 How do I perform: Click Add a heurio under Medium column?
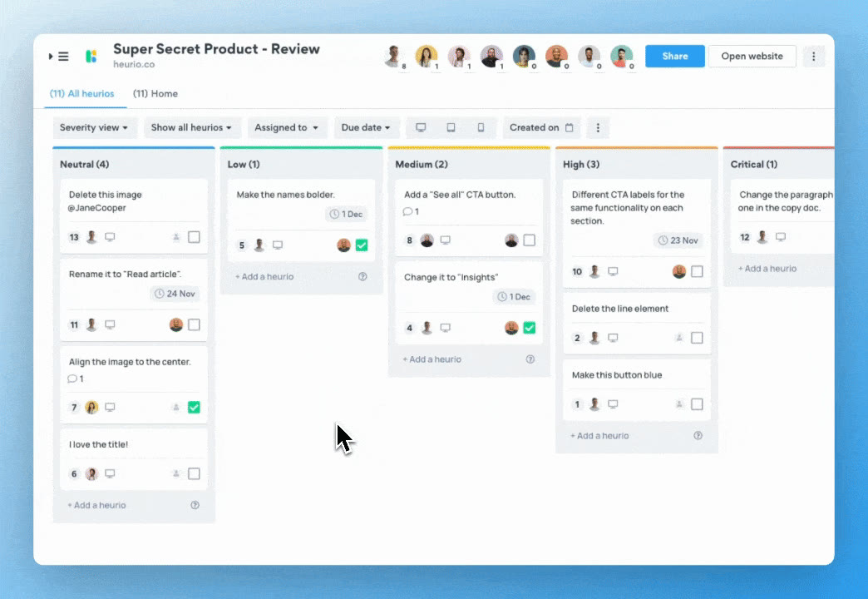tap(432, 359)
